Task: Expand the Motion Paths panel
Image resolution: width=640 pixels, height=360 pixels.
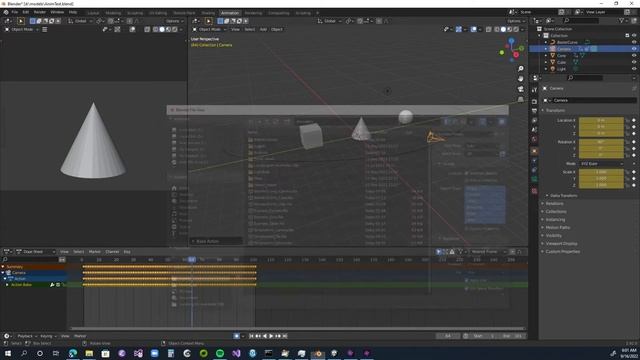Action: (557, 227)
